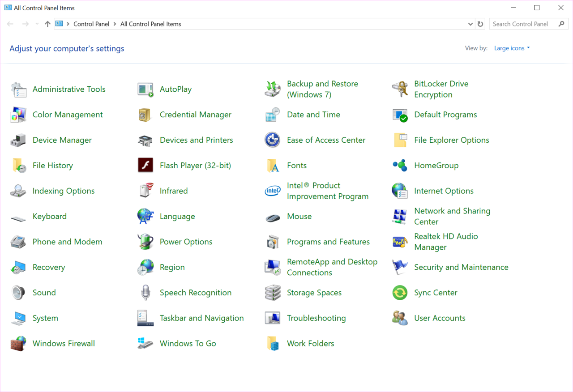Viewport: 573px width, 392px height.
Task: Open the Speech Recognition link
Action: point(196,293)
